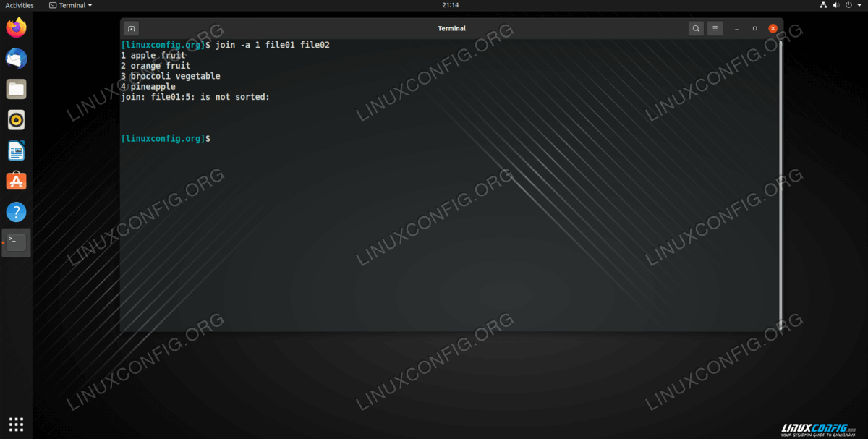This screenshot has width=868, height=439.
Task: Open the Terminal search tool
Action: pos(695,29)
